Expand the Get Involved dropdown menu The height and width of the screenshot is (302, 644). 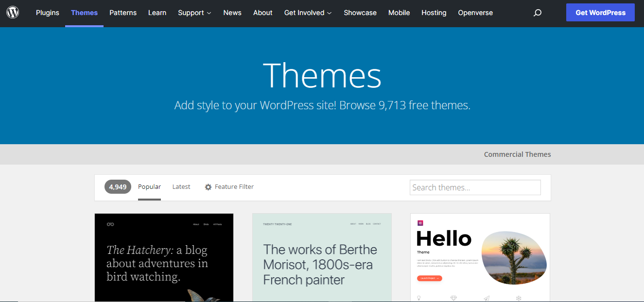[308, 13]
